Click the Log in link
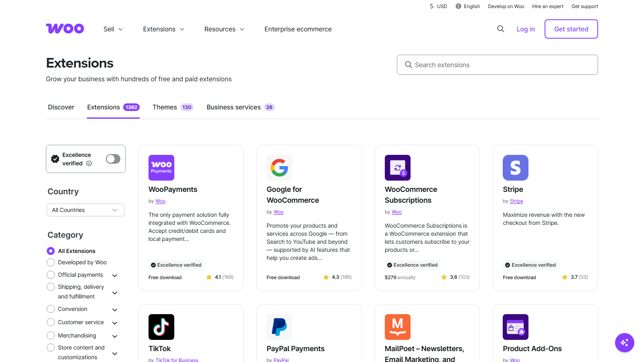 tap(526, 29)
